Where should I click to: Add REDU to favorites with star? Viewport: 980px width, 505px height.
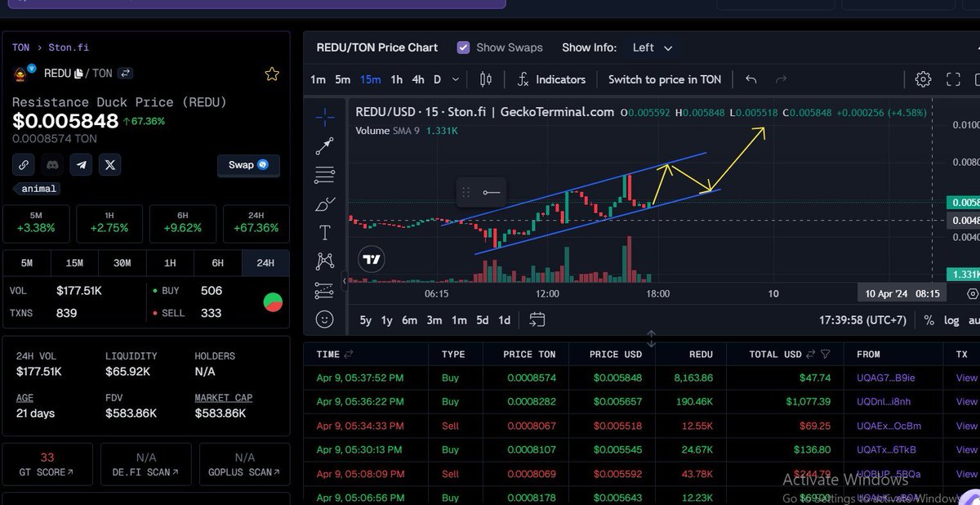coord(272,74)
